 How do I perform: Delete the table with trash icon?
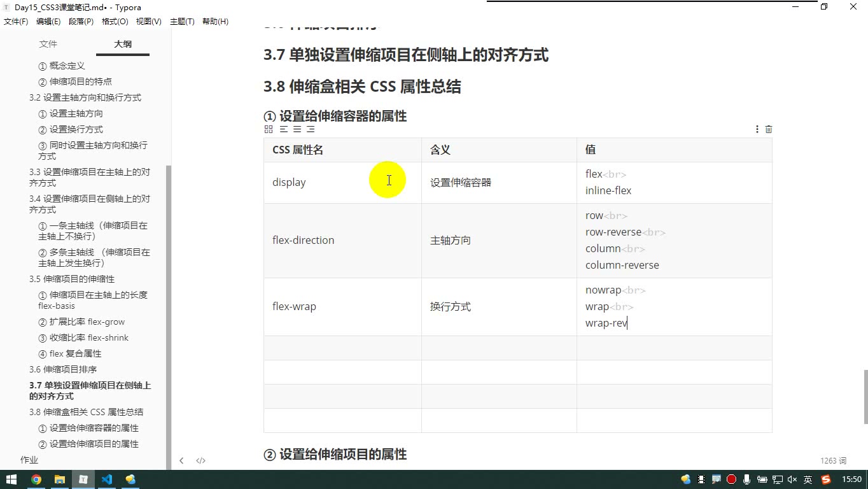pos(769,129)
